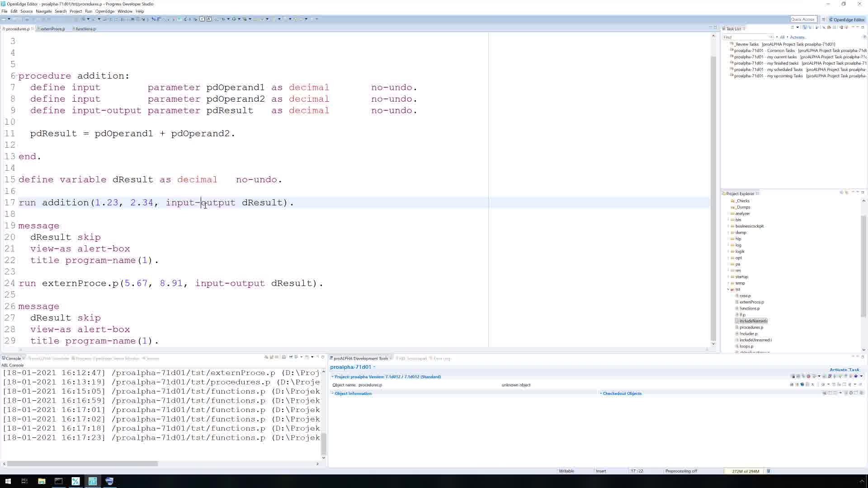868x488 pixels.
Task: Toggle Scheduled presentation in Task List toolbar
Action: point(810,28)
